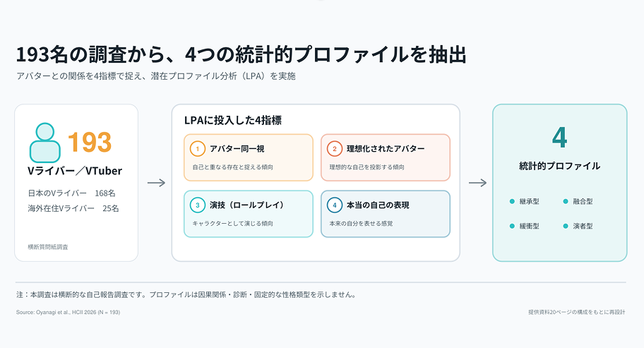Select the 理想化されたアバター card
Screen dimensions: 644x348
(386, 157)
